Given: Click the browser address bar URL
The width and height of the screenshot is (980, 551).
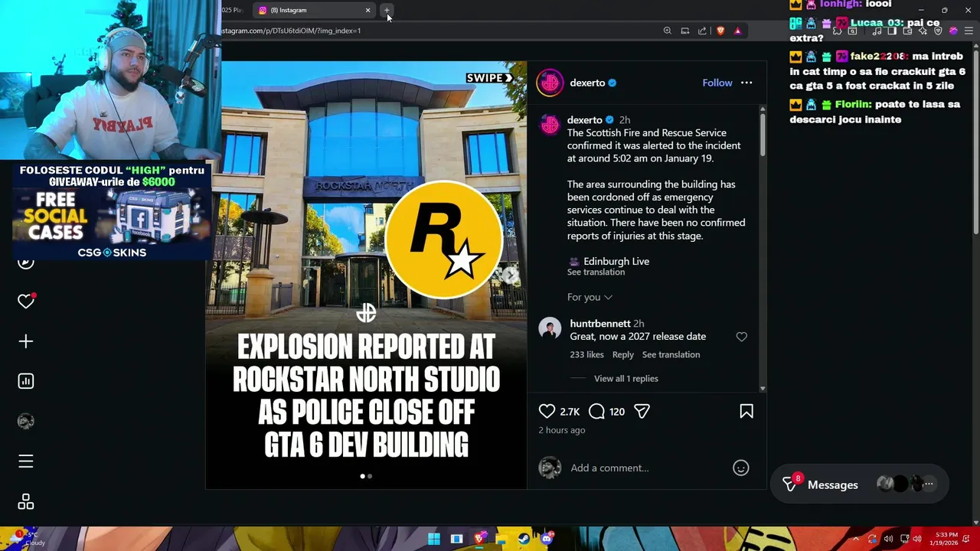Looking at the screenshot, I should [291, 31].
